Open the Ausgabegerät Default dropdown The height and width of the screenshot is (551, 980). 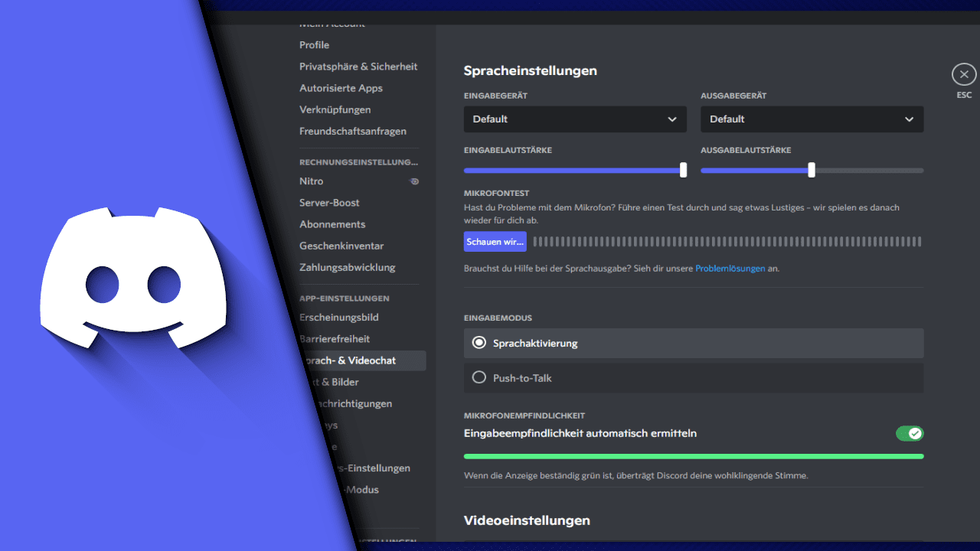(x=812, y=119)
